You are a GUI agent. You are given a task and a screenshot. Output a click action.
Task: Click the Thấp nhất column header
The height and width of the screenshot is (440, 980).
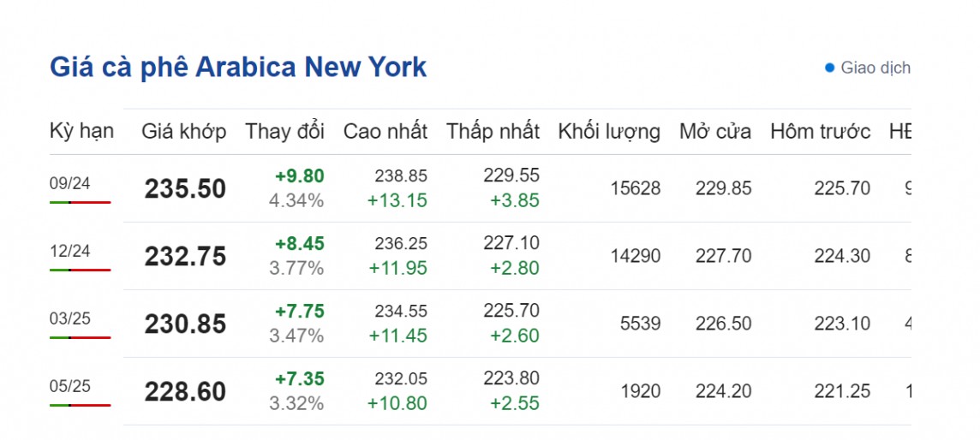click(x=493, y=132)
